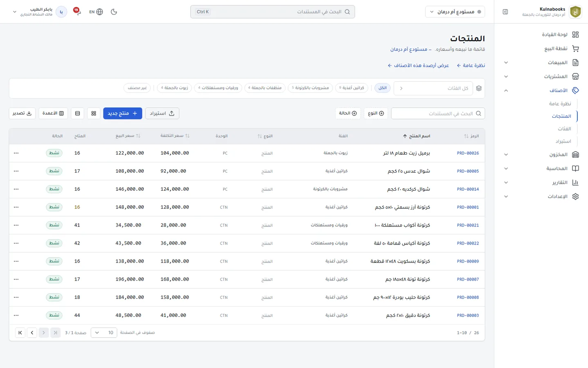Sort by سعر البيع column header
This screenshot has width=588, height=368.
tap(128, 136)
